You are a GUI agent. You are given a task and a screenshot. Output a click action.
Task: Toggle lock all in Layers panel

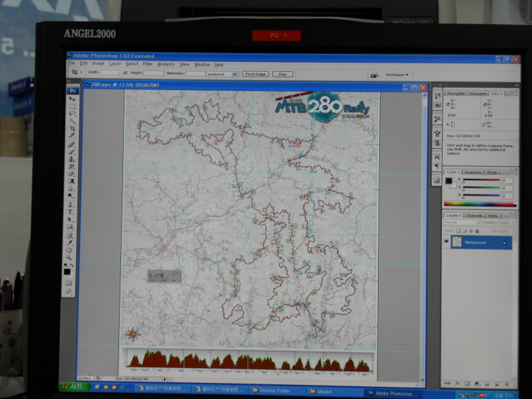coord(477,231)
